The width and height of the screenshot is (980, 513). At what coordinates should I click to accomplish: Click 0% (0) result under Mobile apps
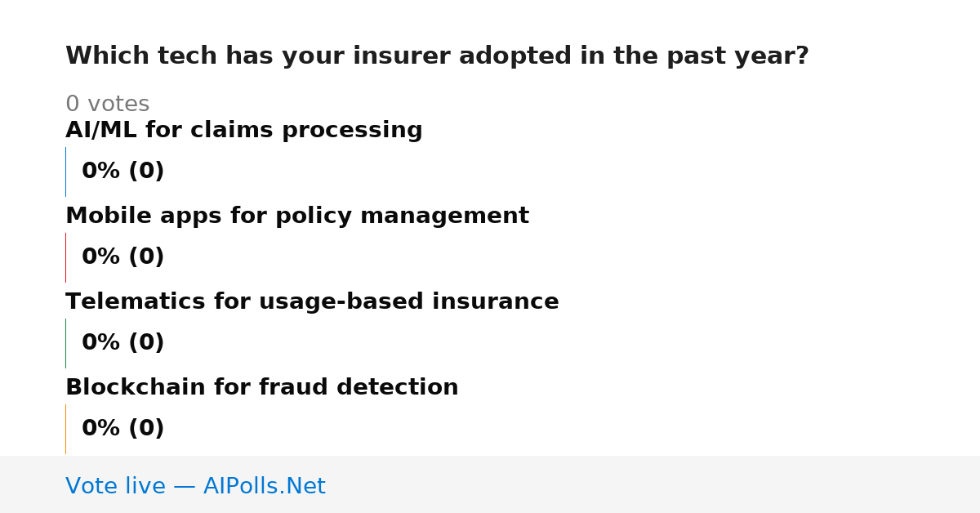tap(122, 257)
